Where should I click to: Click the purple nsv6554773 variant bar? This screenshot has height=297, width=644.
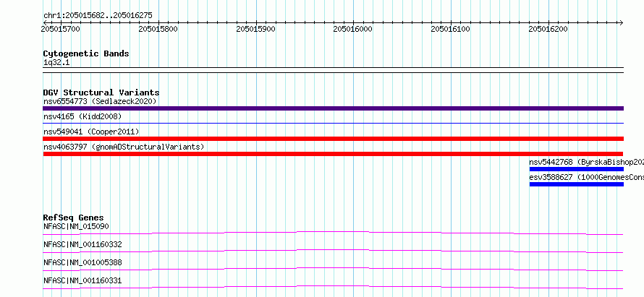click(333, 108)
